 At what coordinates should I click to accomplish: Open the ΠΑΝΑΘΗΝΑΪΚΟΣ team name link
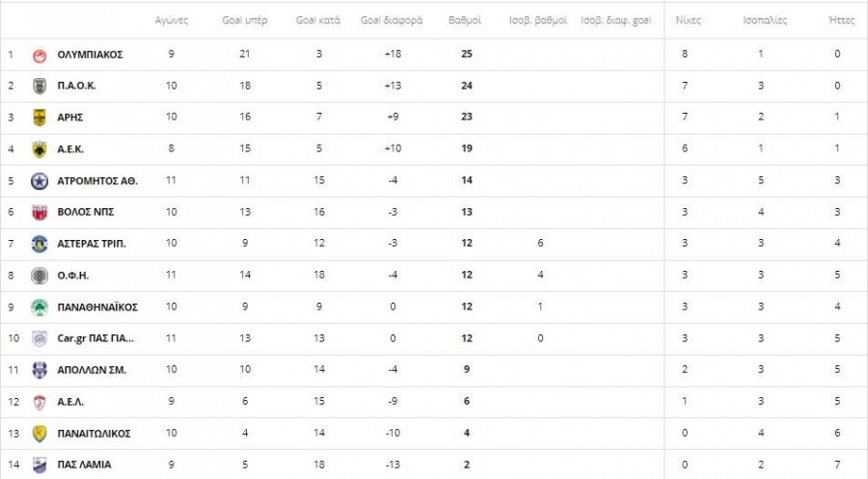97,307
